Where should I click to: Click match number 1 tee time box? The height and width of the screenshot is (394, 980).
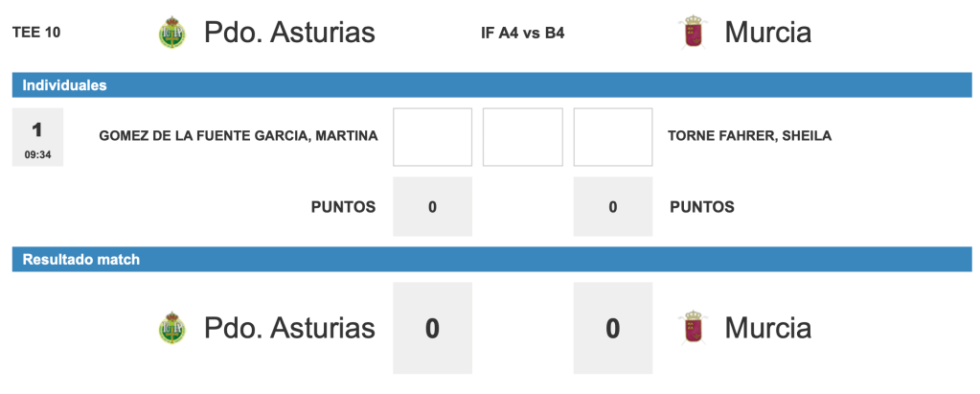pos(37,137)
